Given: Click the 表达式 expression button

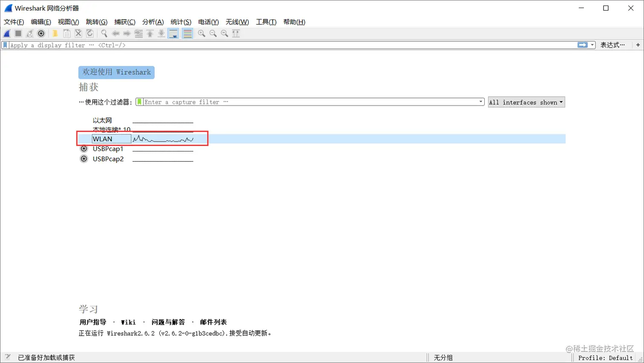Looking at the screenshot, I should pos(613,45).
